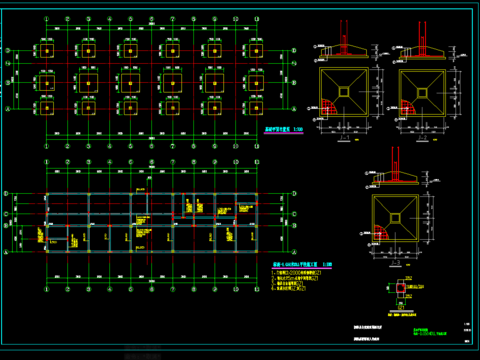
Task: Select the J-2 footing detail label
Action: pos(422,137)
